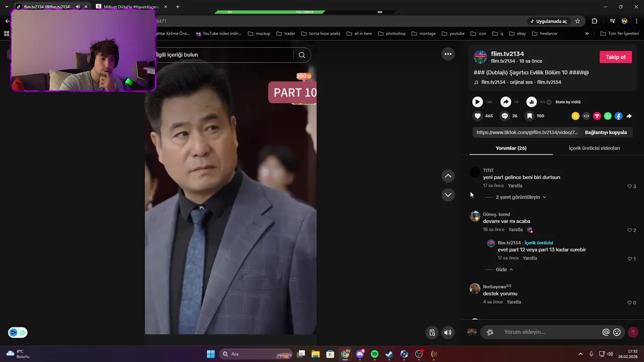The height and width of the screenshot is (362, 644).
Task: Click the vidIQ play views icon
Action: (x=477, y=102)
